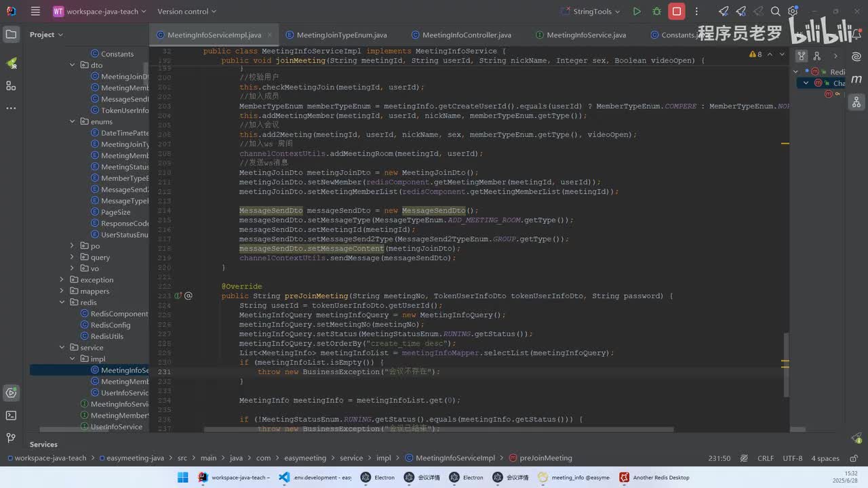Screen dimensions: 868x488
Task: Expand the po folder in project tree
Action: [73, 246]
